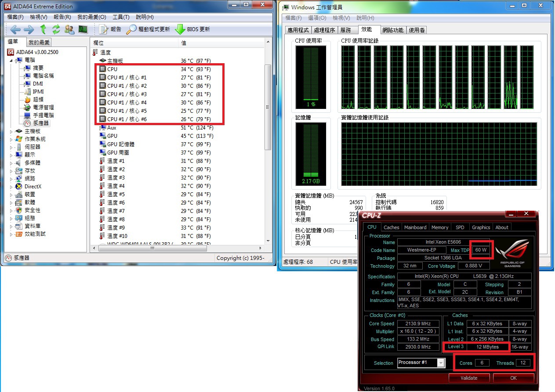The image size is (555, 392).
Task: Select 電腦名稱 in the AIDA64 tree
Action: [x=43, y=76]
